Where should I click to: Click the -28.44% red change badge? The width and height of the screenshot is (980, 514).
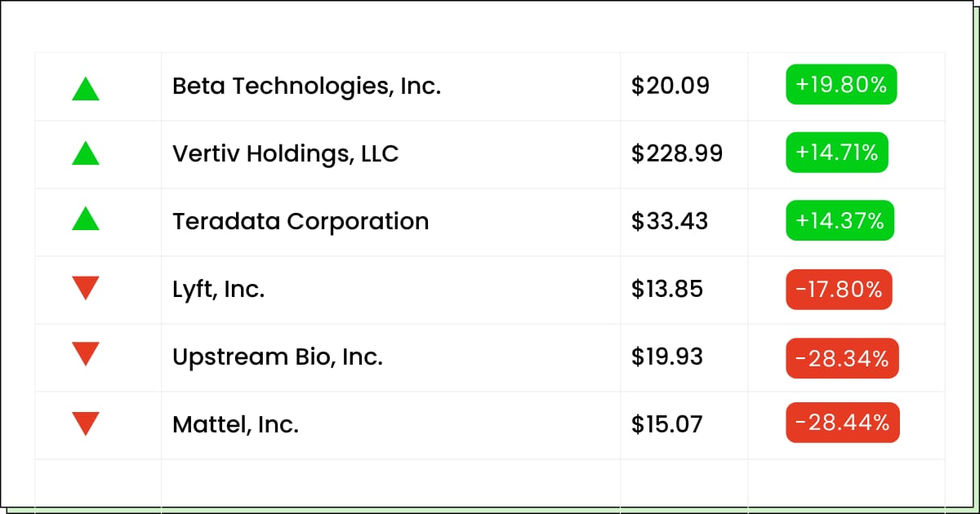click(843, 423)
